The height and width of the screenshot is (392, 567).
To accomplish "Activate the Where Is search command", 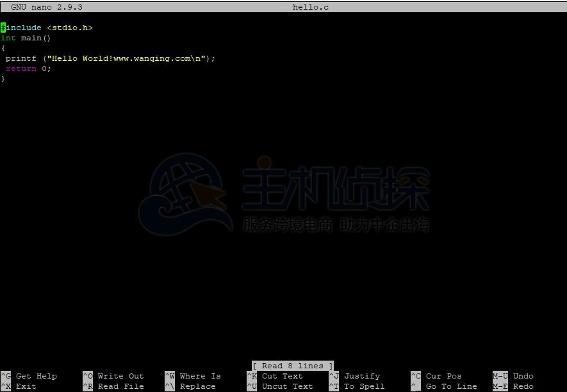I will click(200, 376).
